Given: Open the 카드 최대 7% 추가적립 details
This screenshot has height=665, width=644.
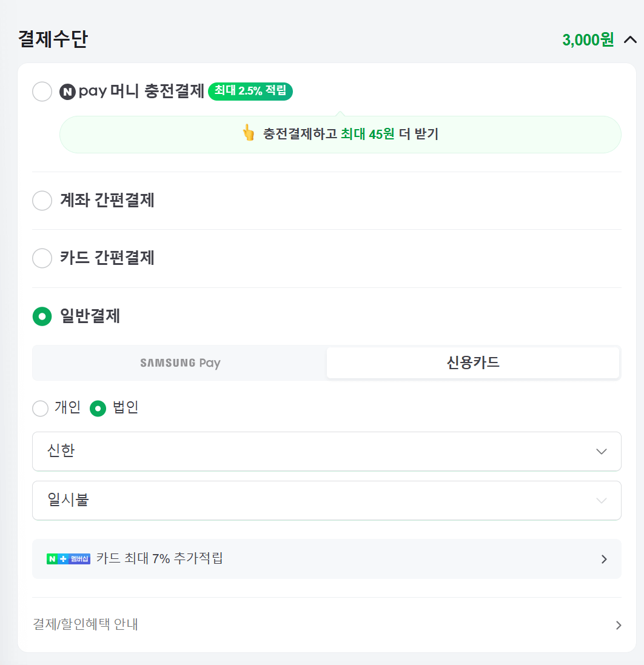Looking at the screenshot, I should pyautogui.click(x=326, y=558).
